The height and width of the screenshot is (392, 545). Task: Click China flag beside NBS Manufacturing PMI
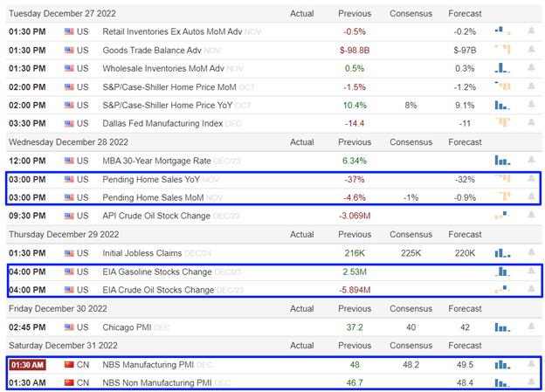tap(70, 364)
